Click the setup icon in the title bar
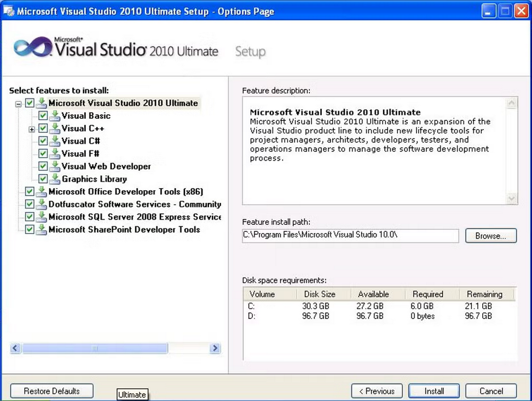 [9, 11]
